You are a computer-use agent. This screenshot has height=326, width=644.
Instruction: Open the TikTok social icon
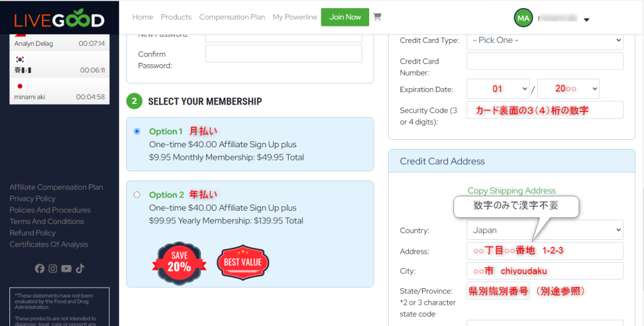[x=80, y=269]
